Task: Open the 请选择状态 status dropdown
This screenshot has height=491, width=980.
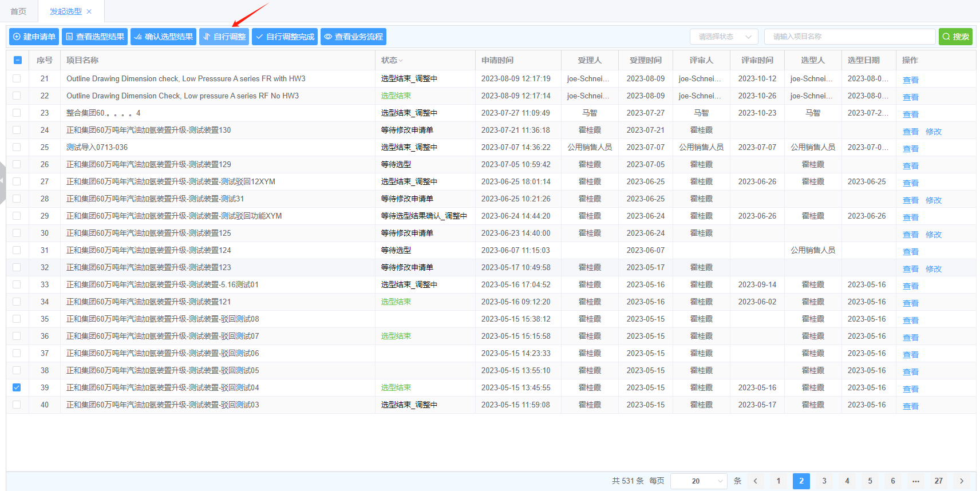Action: click(x=724, y=37)
